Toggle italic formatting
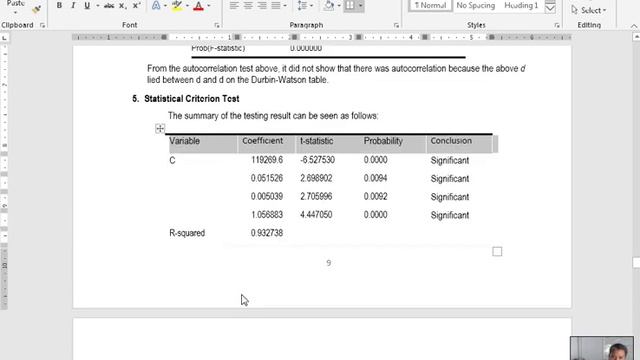The image size is (640, 360). [73, 6]
